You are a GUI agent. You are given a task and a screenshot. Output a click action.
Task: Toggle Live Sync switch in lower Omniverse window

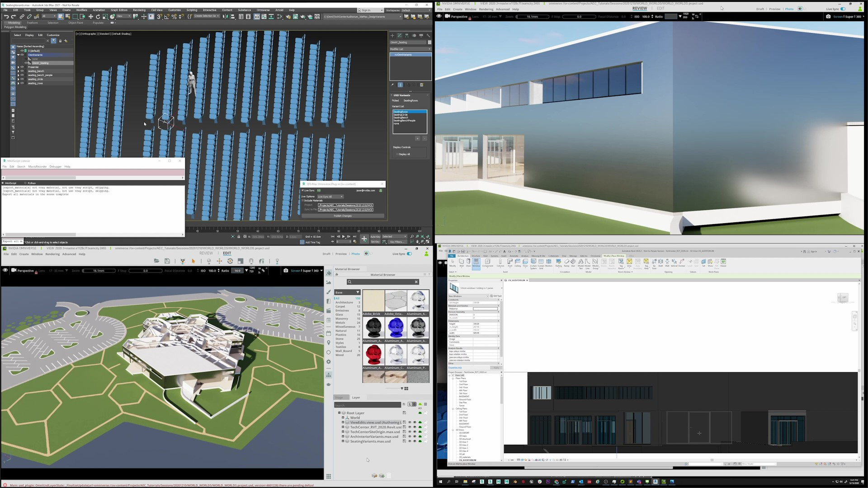pyautogui.click(x=409, y=254)
